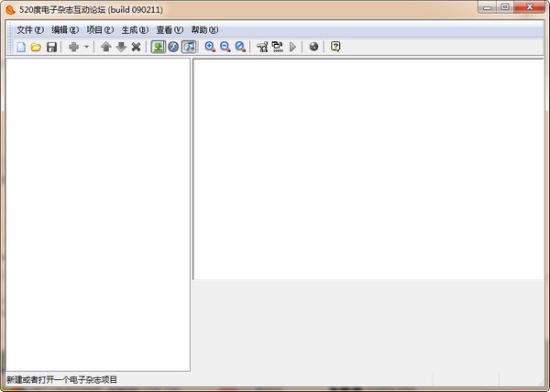Image resolution: width=550 pixels, height=392 pixels.
Task: Click the Move Down arrow icon
Action: [x=120, y=47]
